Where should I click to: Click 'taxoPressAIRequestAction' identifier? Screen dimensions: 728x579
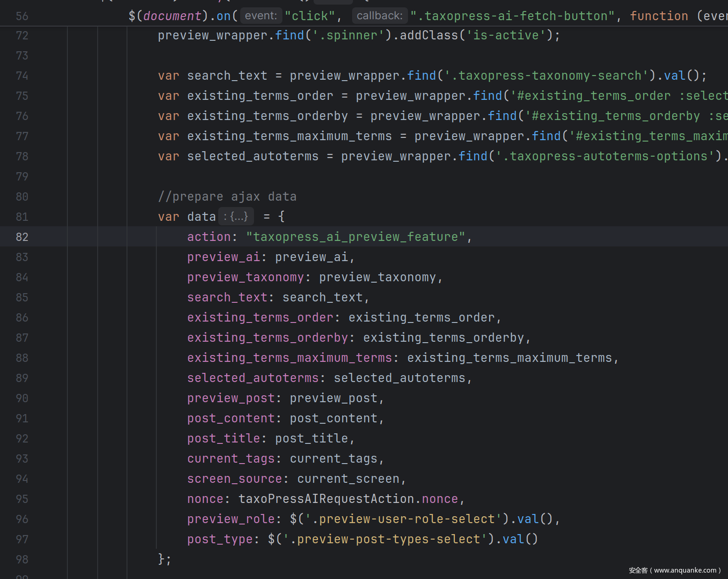[326, 499]
